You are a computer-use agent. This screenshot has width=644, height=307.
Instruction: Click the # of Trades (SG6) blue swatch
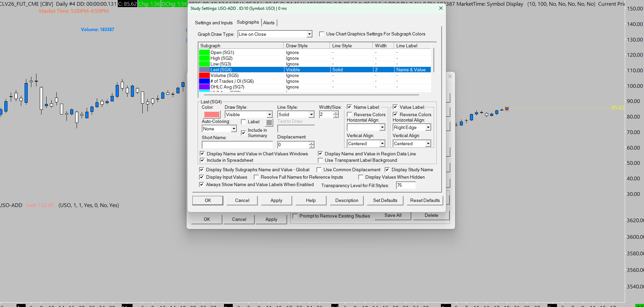204,81
